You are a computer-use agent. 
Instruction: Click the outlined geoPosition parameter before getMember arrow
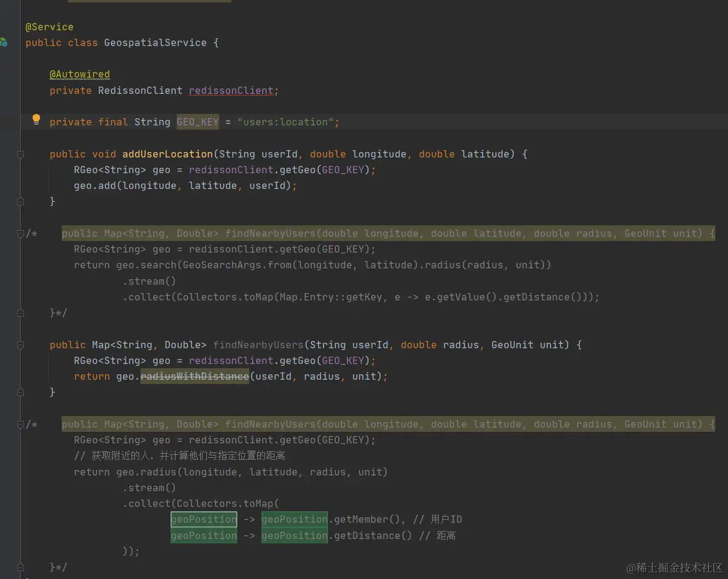(204, 520)
